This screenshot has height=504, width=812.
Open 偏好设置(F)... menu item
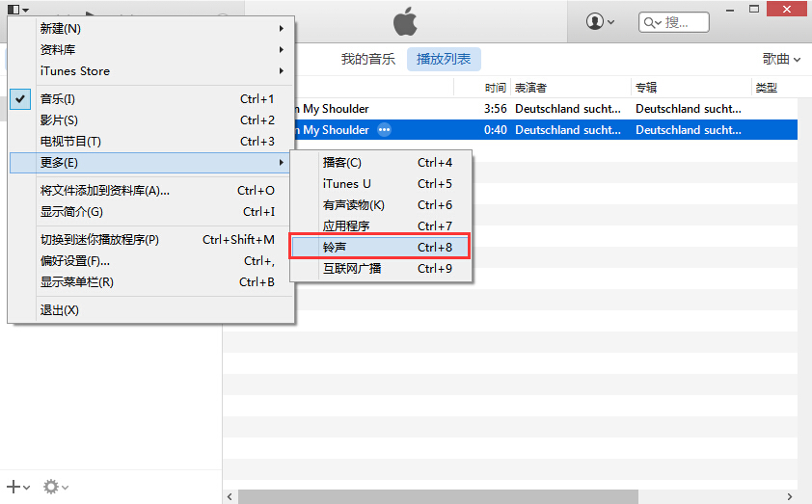tap(151, 261)
